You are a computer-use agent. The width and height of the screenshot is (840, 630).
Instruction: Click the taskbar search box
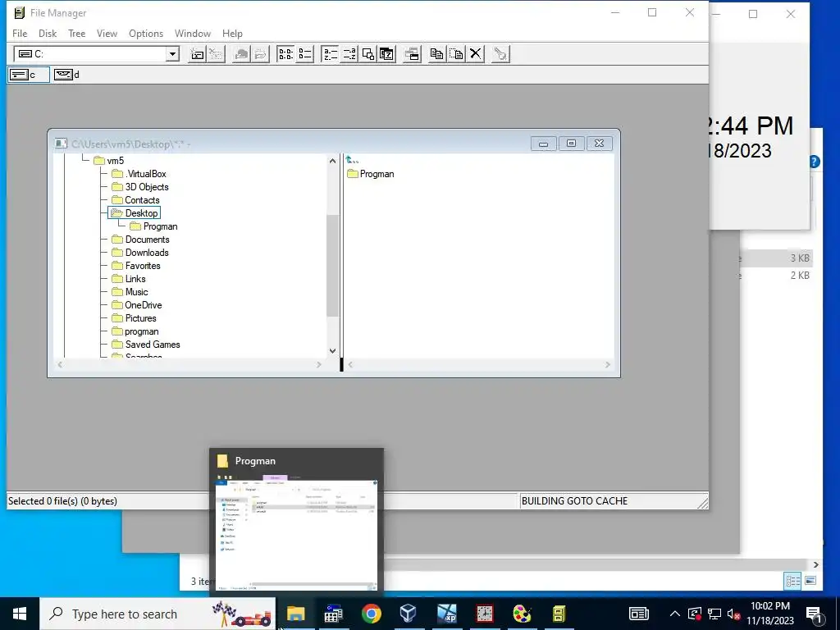pos(158,614)
